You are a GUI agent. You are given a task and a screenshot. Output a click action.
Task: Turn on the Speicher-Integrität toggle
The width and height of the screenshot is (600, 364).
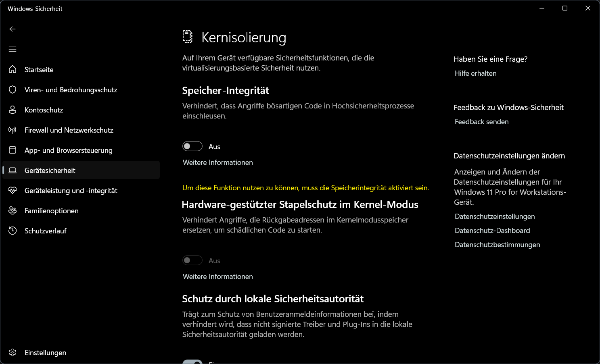coord(192,146)
